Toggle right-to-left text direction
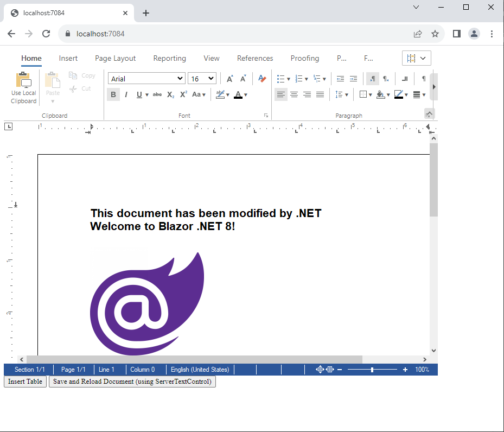504x432 pixels. 386,79
